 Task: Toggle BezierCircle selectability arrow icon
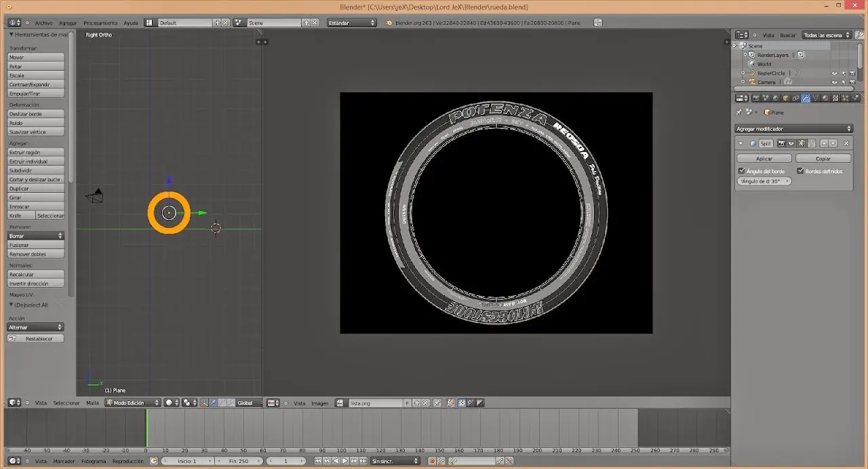(x=844, y=73)
